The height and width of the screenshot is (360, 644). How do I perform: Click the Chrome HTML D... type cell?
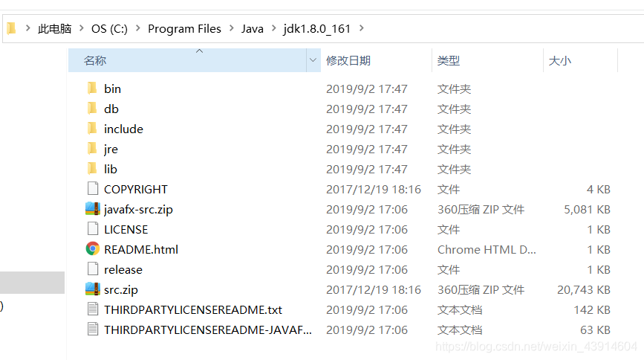pyautogui.click(x=487, y=250)
